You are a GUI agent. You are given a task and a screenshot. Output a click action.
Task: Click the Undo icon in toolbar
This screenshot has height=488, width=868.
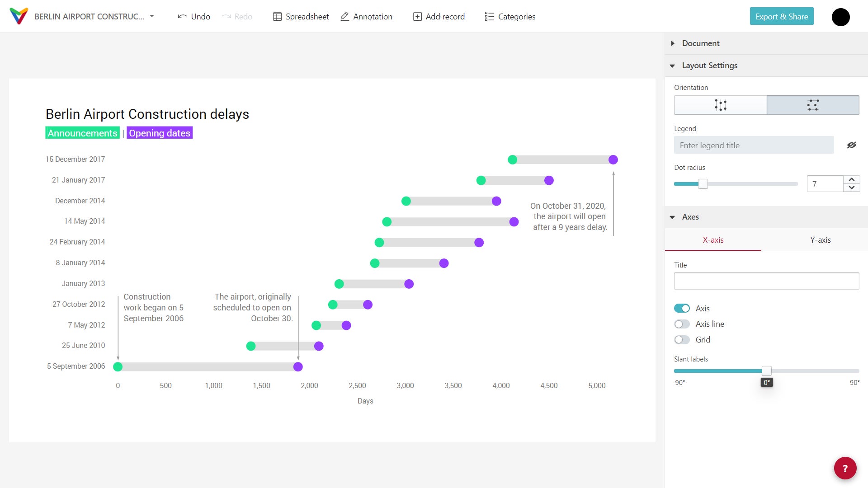[x=183, y=16]
